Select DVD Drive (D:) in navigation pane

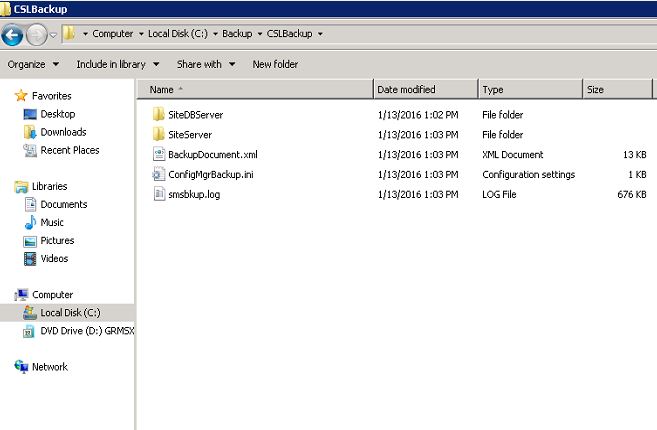tap(86, 331)
